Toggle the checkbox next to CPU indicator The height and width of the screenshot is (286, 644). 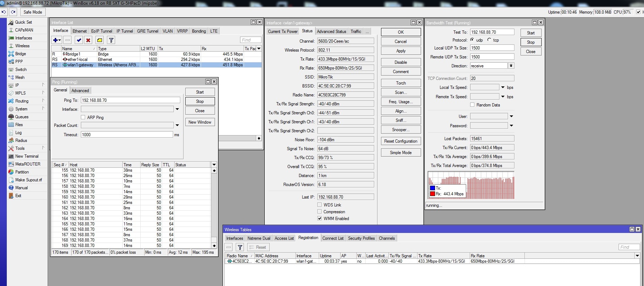(x=638, y=12)
